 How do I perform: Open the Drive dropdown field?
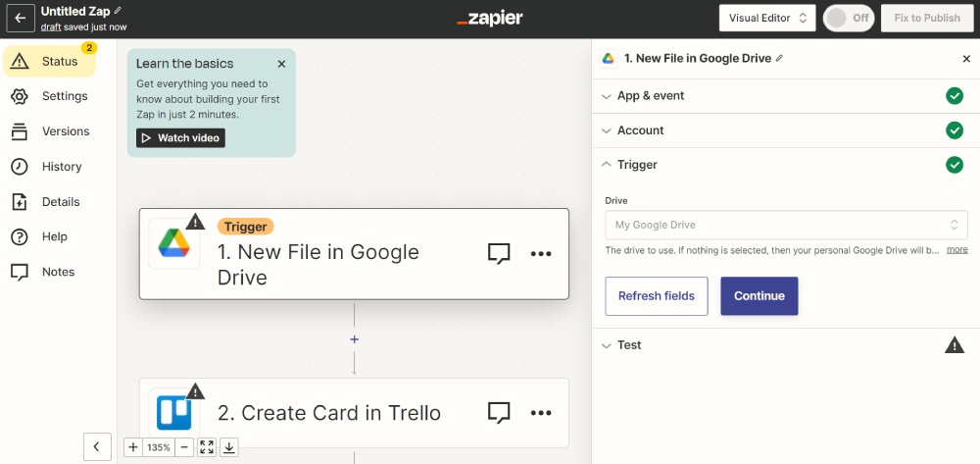786,225
